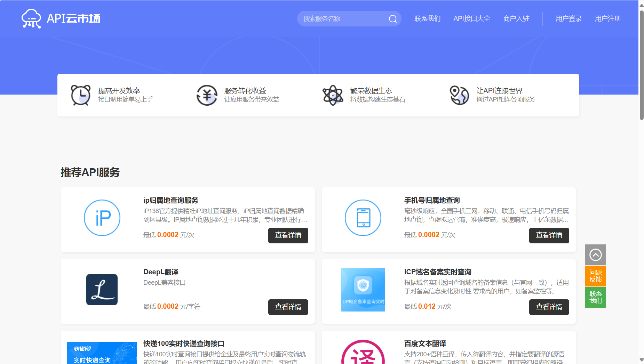Click the back-to-top arrow icon
Viewport: 644px width, 364px height.
(596, 255)
